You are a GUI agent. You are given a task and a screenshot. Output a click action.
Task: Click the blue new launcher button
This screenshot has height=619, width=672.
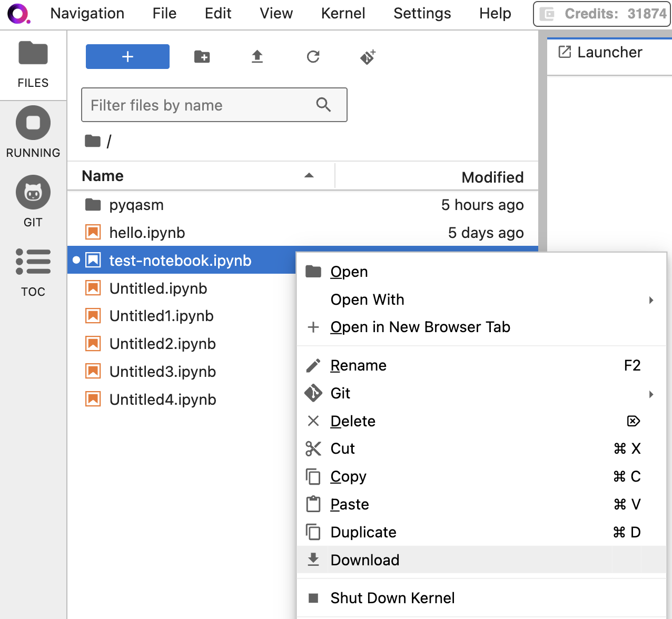(127, 57)
